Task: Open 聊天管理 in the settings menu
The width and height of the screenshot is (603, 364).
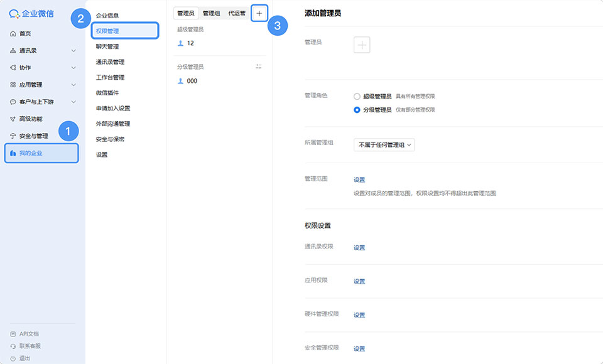Action: 107,46
